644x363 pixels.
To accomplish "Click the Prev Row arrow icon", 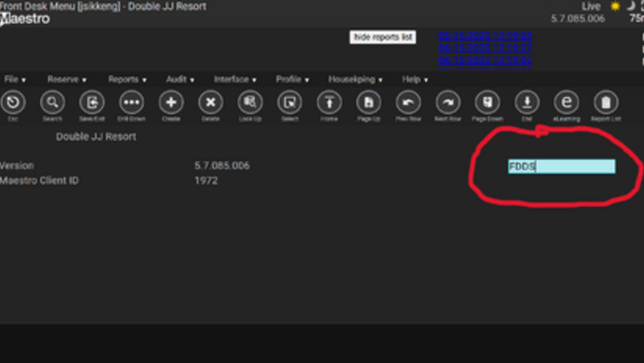I will (x=408, y=102).
